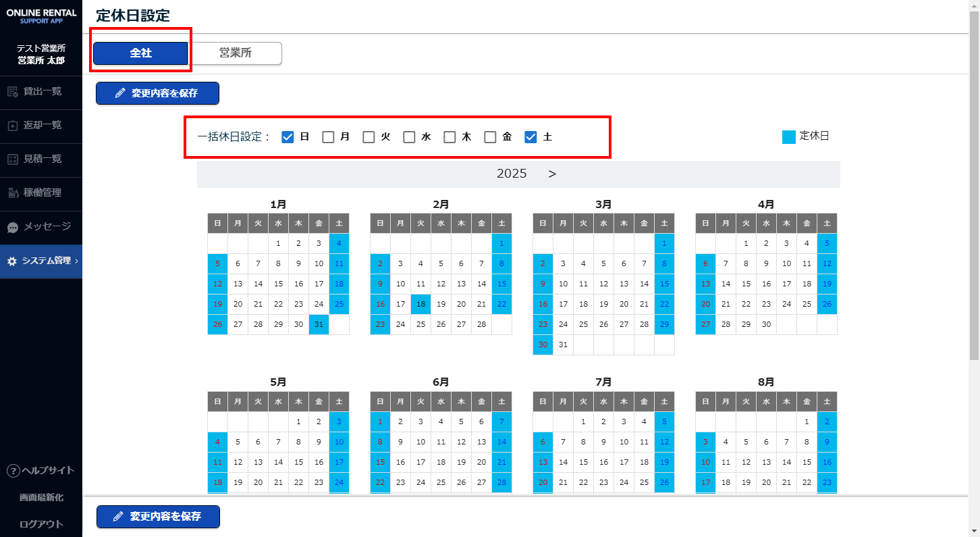Screen dimensions: 980x537
Task: Click pencil icon on top 変更内容を保存 button
Action: (x=120, y=93)
